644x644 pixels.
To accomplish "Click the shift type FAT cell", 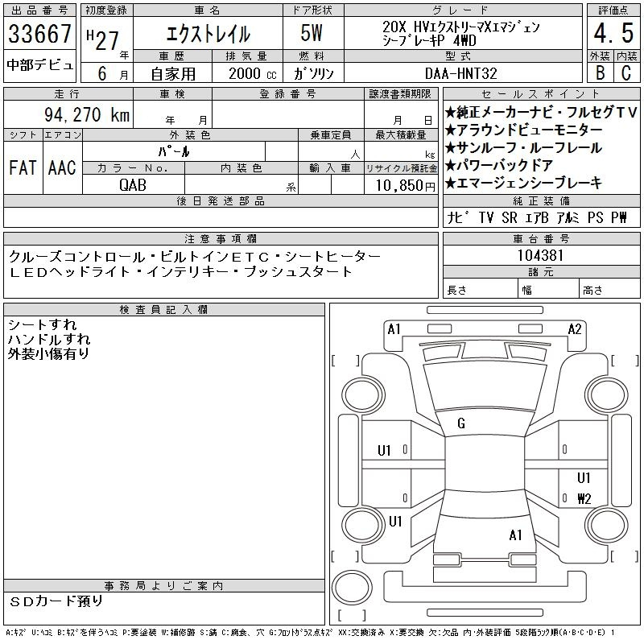I will tap(23, 168).
